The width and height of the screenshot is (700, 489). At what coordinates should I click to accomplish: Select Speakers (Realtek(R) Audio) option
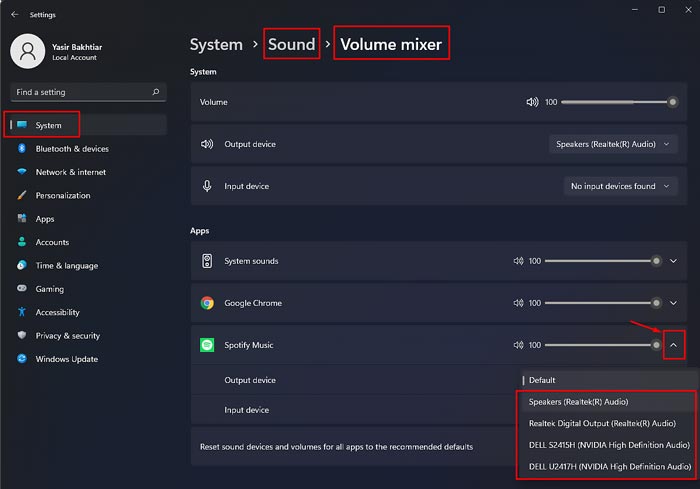coord(608,401)
